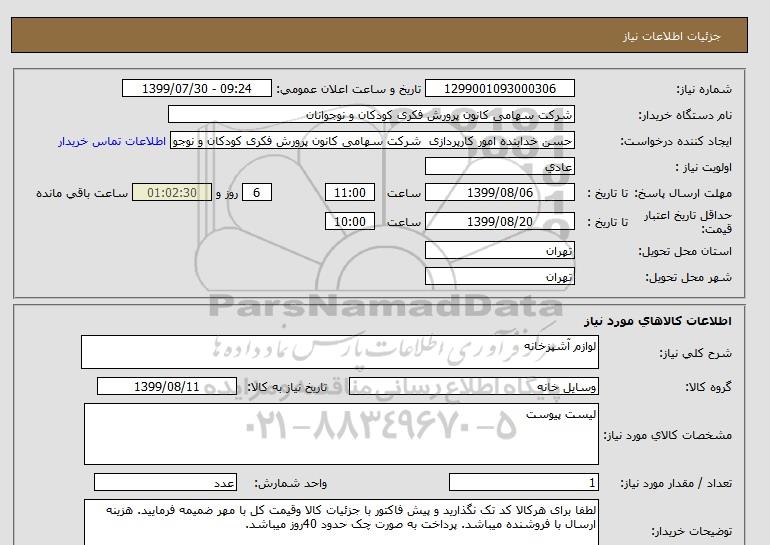Click the delivery city field تهران
770x545 pixels.
tap(499, 276)
